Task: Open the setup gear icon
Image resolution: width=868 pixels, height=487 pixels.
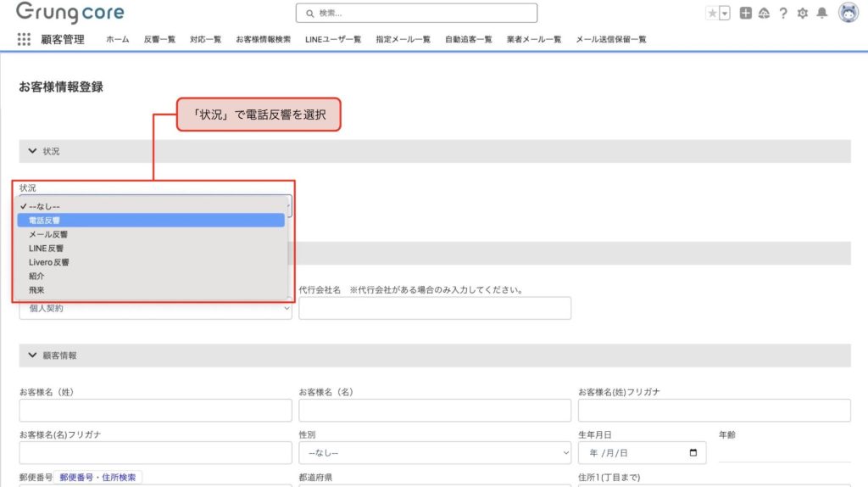Action: click(803, 13)
